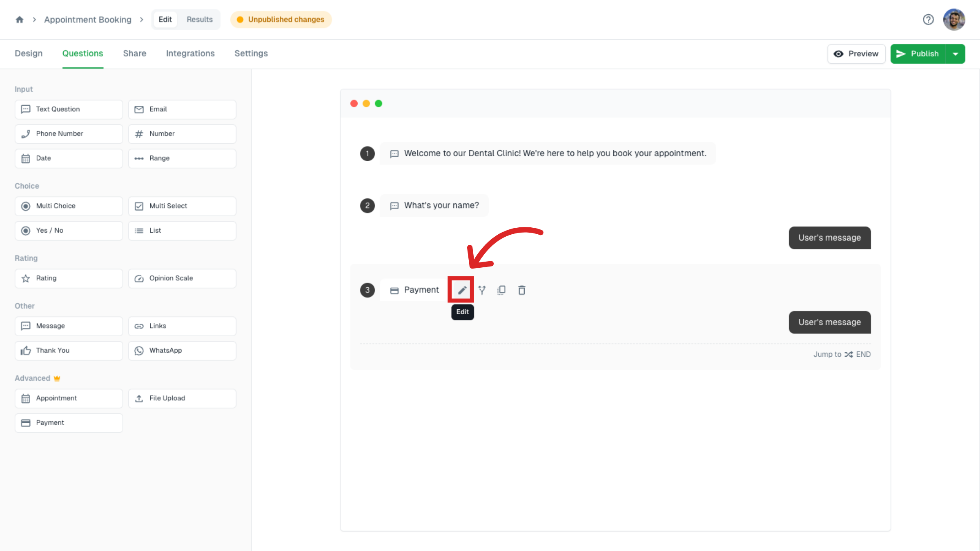This screenshot has height=551, width=980.
Task: Open the Settings tab
Action: tap(251, 53)
